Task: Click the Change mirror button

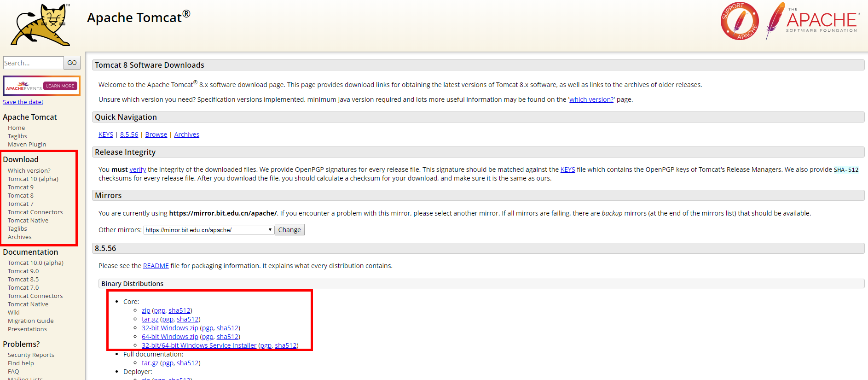Action: pos(289,230)
